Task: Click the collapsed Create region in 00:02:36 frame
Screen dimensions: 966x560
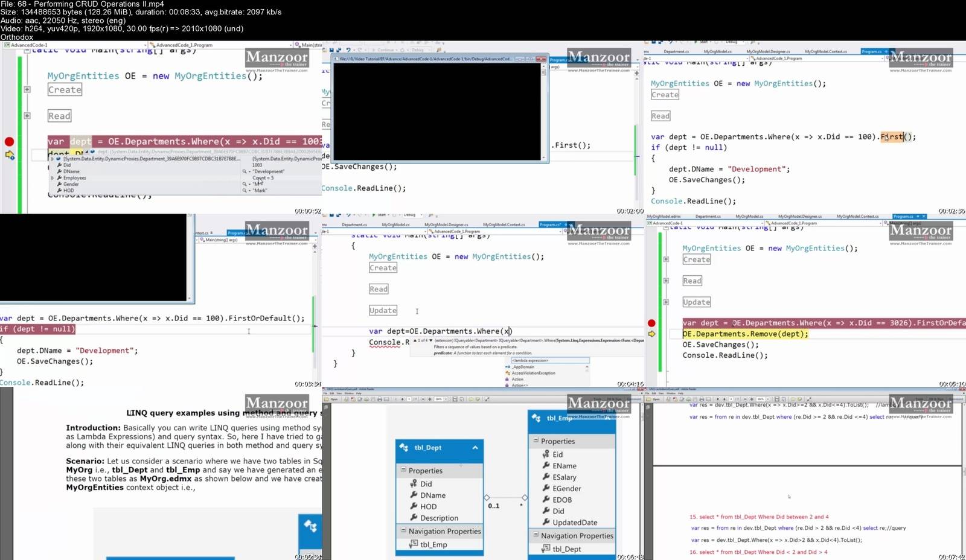Action: (665, 95)
